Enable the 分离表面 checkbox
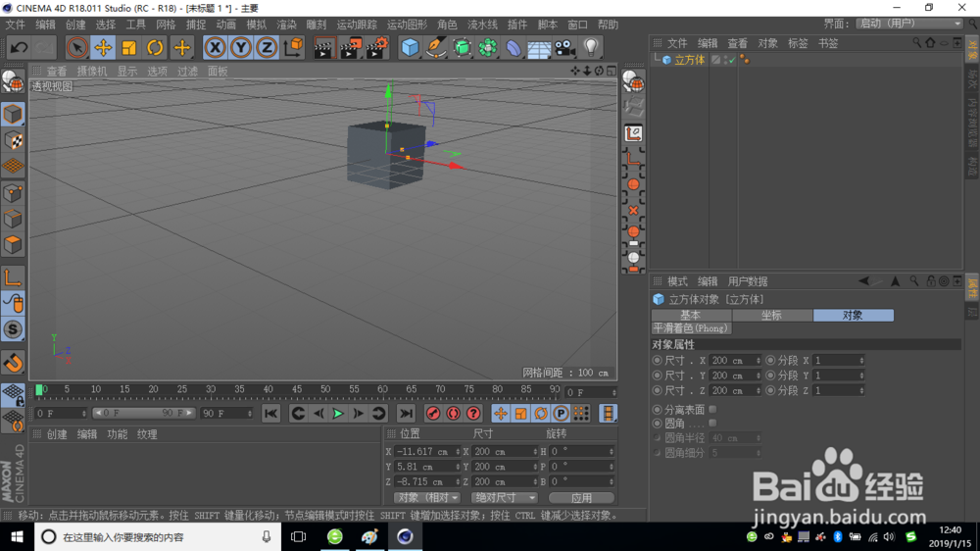The image size is (980, 551). coord(712,409)
